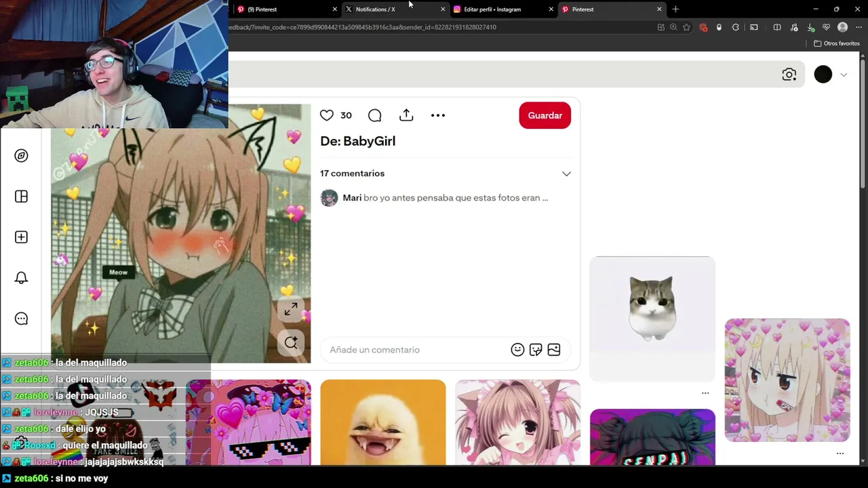Click the zoom magnifier icon in address bar

point(673,27)
